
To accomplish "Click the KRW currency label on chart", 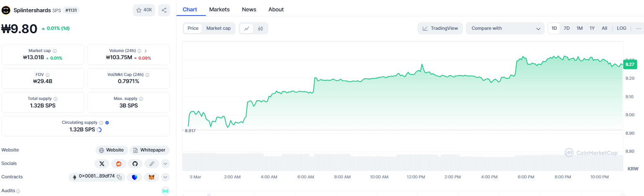I will pos(633,168).
